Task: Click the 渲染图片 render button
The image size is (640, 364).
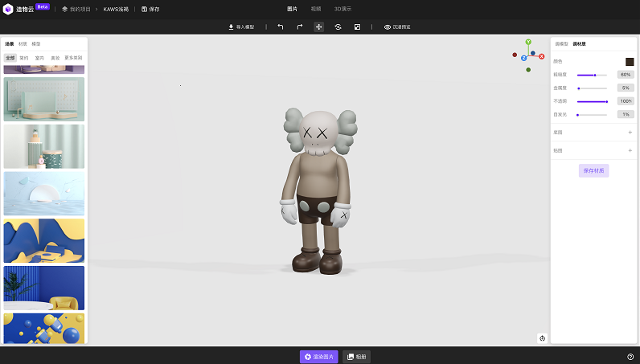Action: (x=319, y=357)
